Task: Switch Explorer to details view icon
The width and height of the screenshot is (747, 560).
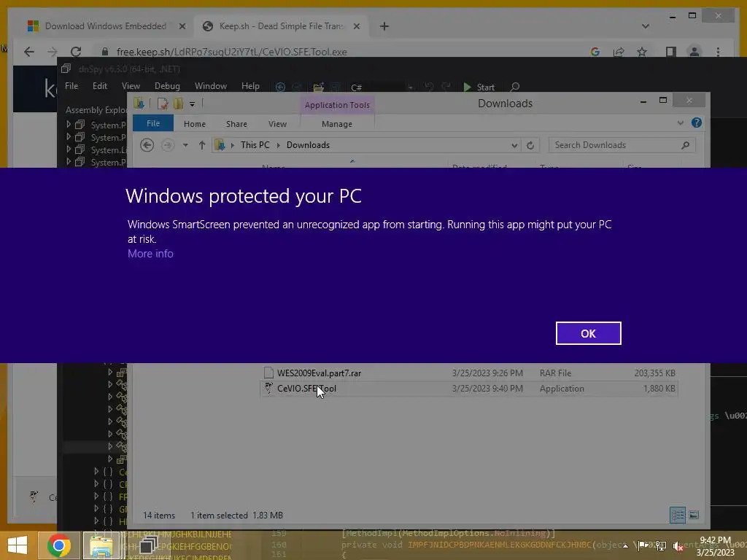Action: pyautogui.click(x=678, y=515)
